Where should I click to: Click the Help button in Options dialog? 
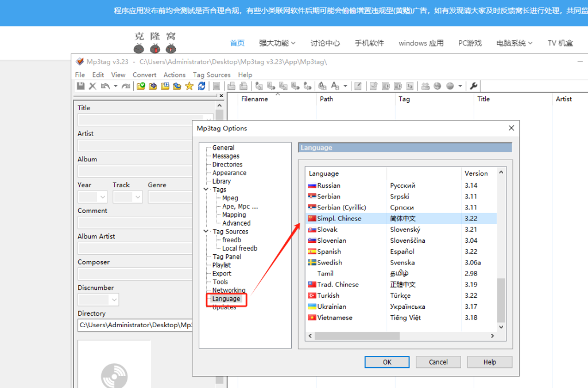click(489, 362)
